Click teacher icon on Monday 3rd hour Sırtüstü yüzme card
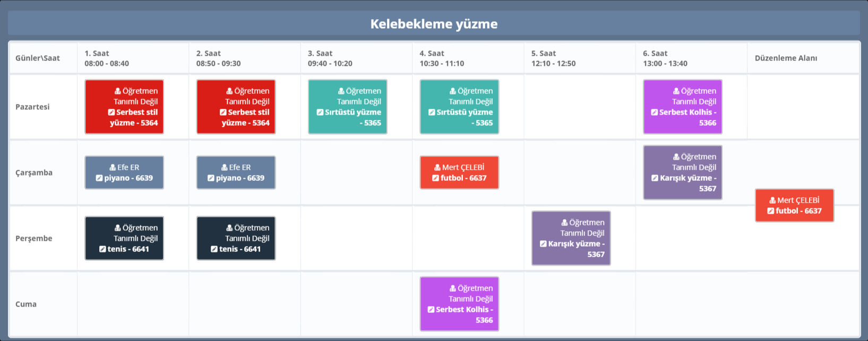868x341 pixels. click(341, 91)
